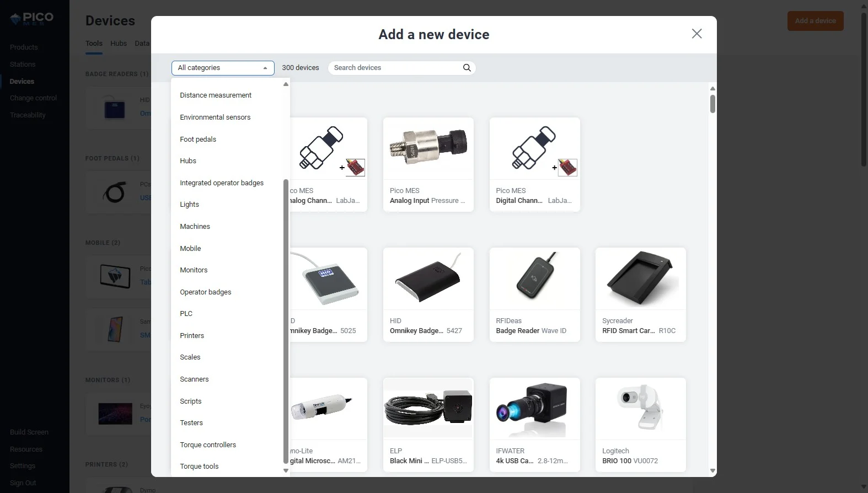Image resolution: width=868 pixels, height=493 pixels.
Task: Open Resources in sidebar
Action: [x=26, y=449]
